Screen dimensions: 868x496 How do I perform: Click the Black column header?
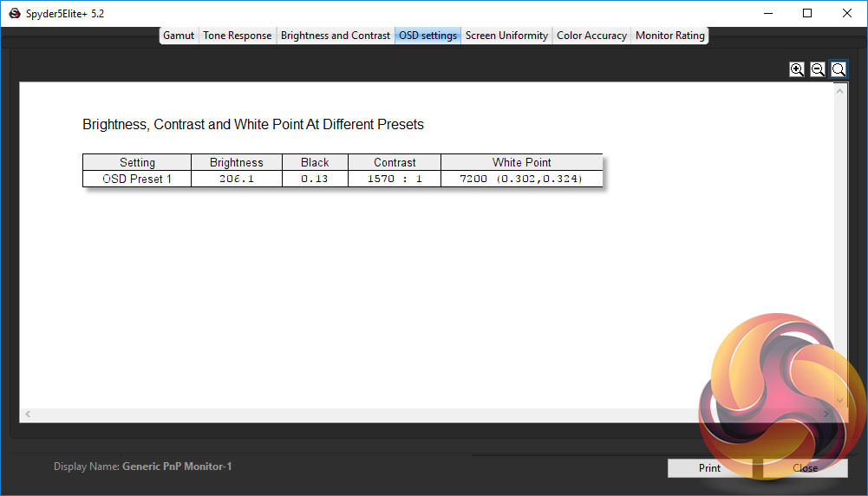(315, 162)
